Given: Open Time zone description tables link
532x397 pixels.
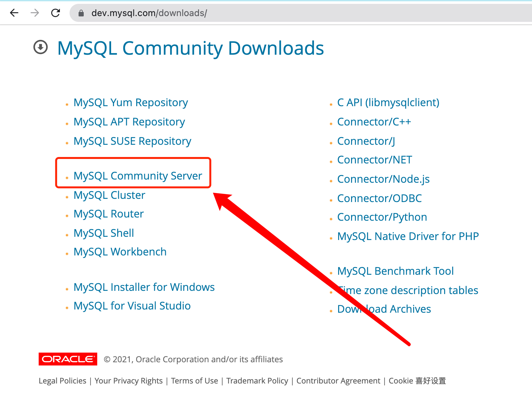Looking at the screenshot, I should (x=408, y=291).
